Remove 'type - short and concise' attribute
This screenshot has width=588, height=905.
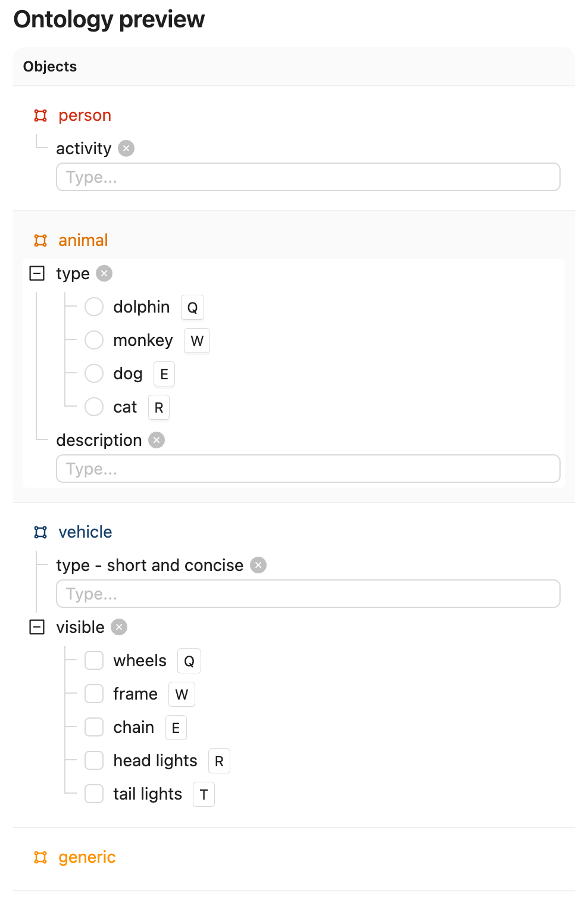point(258,565)
